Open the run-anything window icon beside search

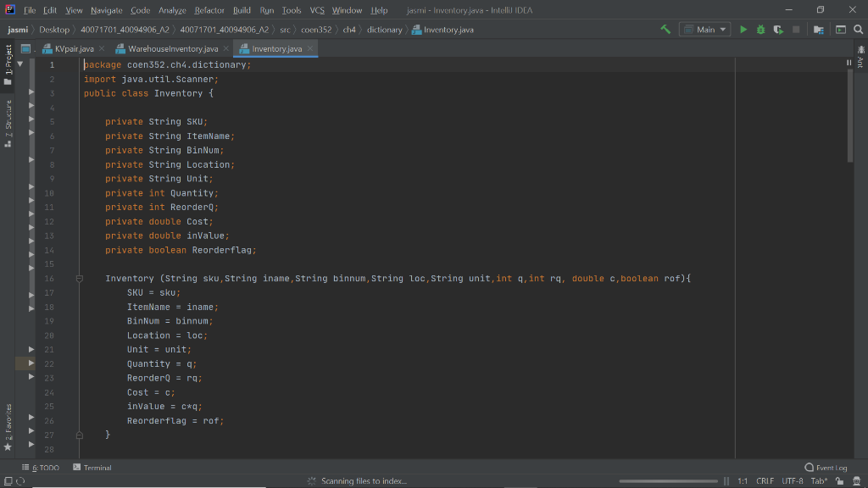tap(841, 30)
